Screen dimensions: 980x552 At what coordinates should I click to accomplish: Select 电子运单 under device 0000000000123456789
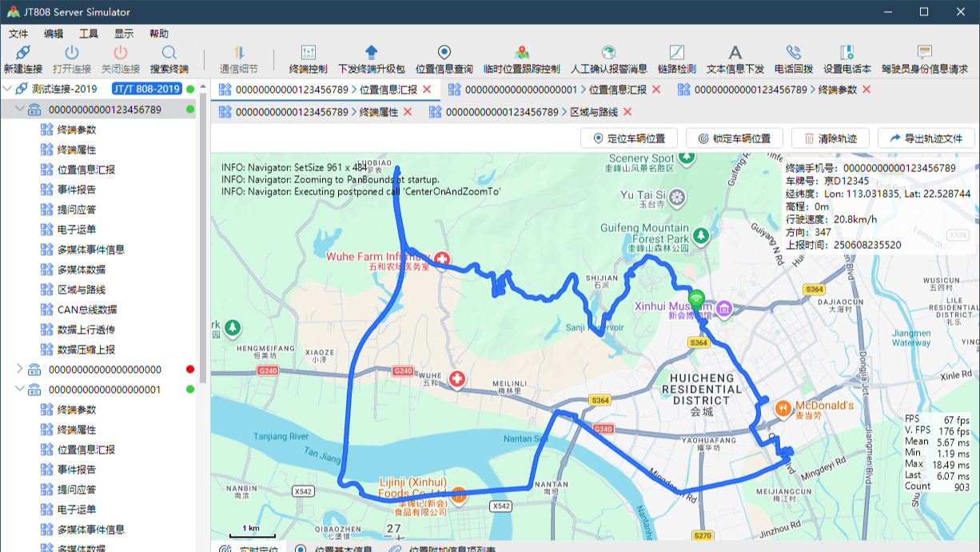point(77,230)
